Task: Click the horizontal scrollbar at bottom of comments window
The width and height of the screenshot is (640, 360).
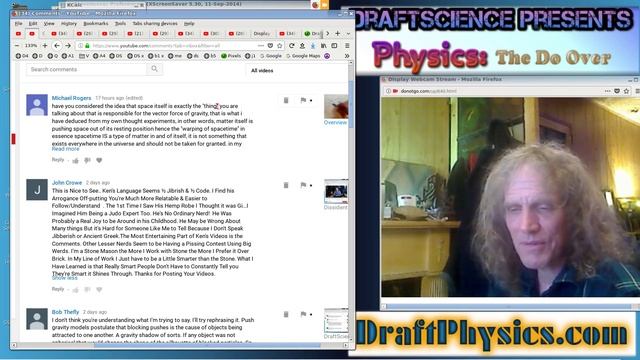Action: tap(208, 345)
